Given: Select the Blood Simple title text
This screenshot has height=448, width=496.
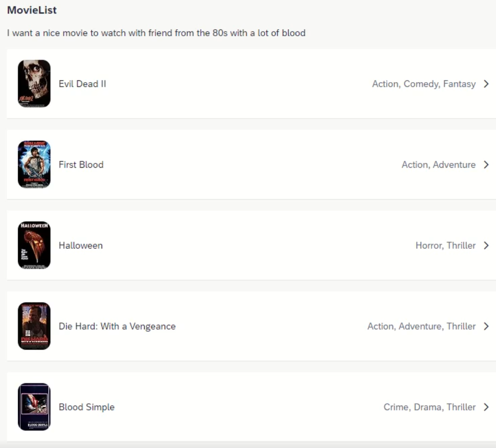Looking at the screenshot, I should click(x=86, y=407).
